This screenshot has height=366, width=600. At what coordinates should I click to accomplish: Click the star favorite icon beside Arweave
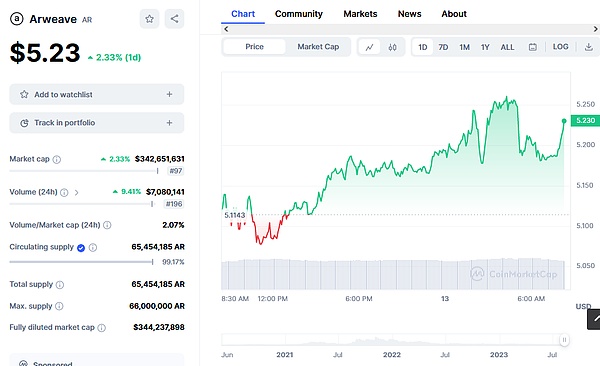(150, 19)
